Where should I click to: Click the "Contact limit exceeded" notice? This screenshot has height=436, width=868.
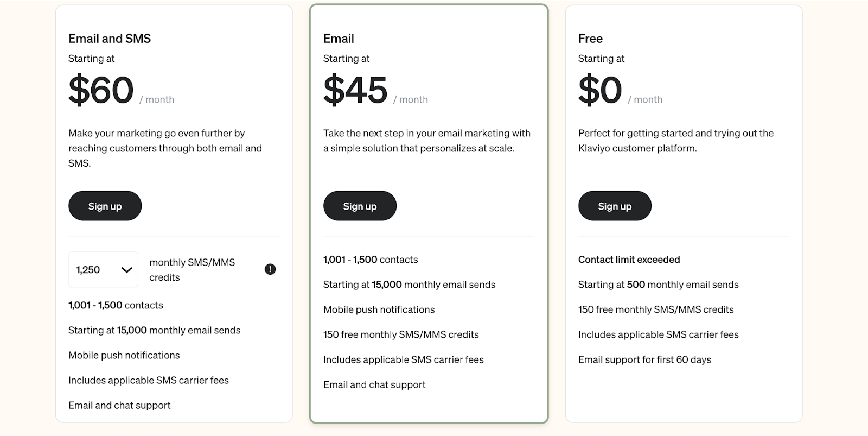[629, 260]
